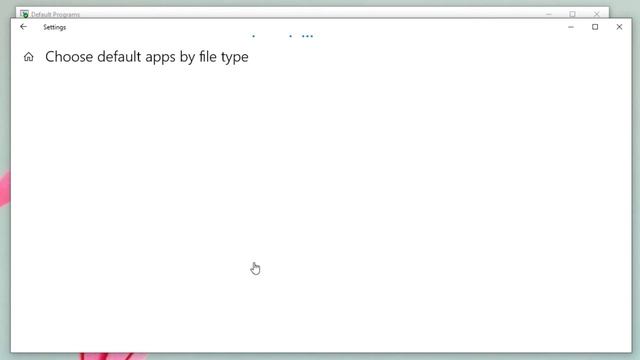Image resolution: width=640 pixels, height=360 pixels.
Task: Minimize the Default Programs window behind
Action: point(549,14)
